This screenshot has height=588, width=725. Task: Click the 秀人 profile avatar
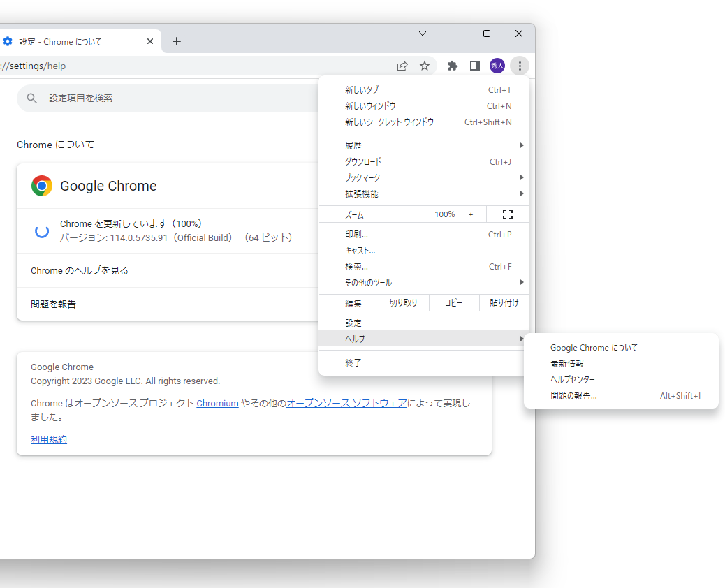497,66
